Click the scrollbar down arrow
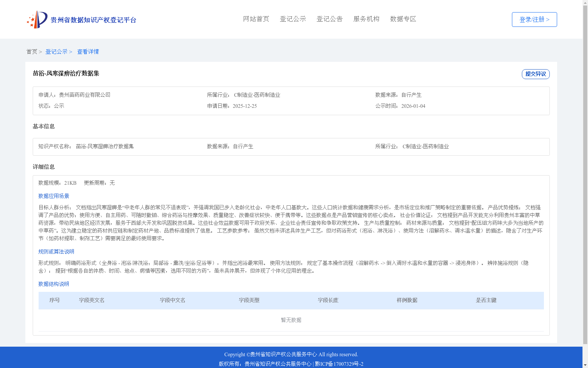588x368 pixels. [x=585, y=365]
